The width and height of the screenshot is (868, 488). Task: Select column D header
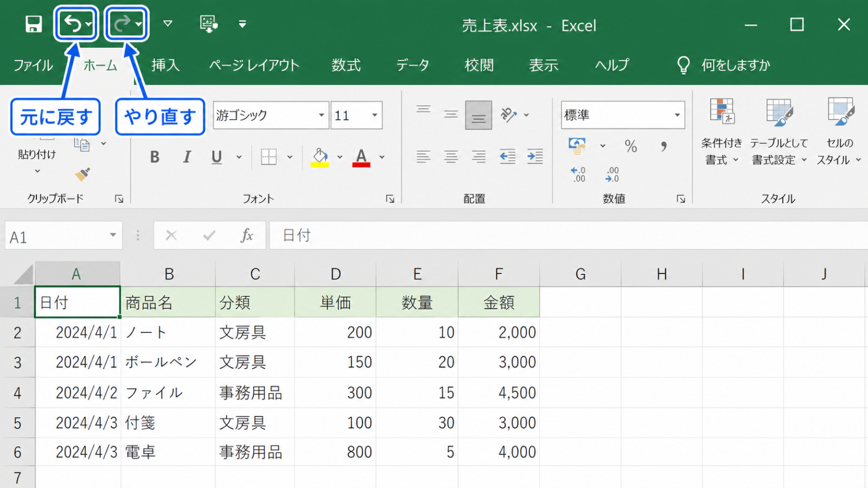336,274
